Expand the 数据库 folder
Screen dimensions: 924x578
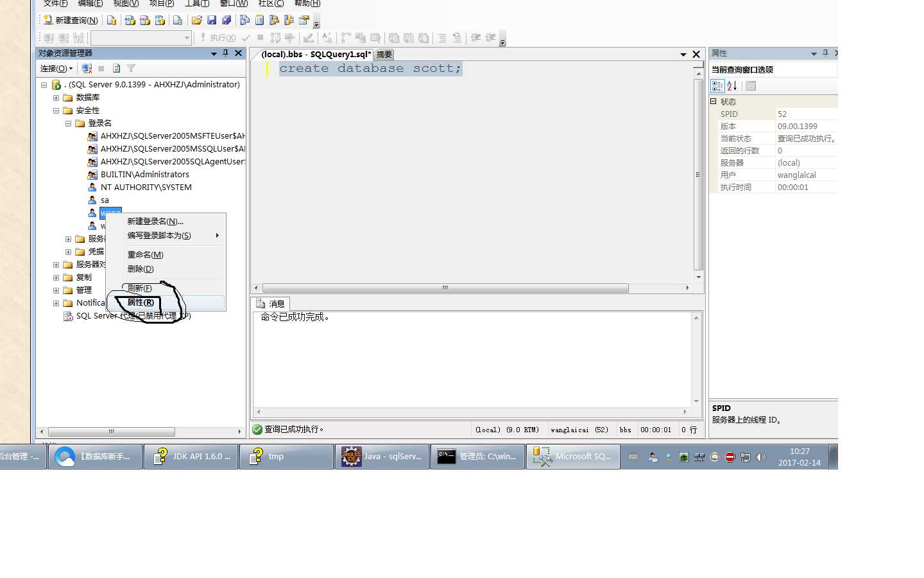coord(56,98)
